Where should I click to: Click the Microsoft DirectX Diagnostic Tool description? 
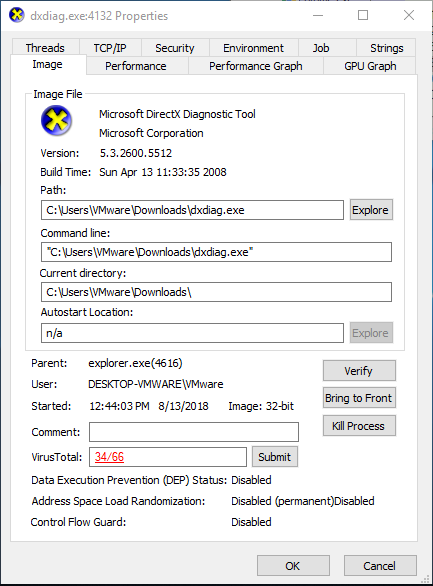[177, 114]
